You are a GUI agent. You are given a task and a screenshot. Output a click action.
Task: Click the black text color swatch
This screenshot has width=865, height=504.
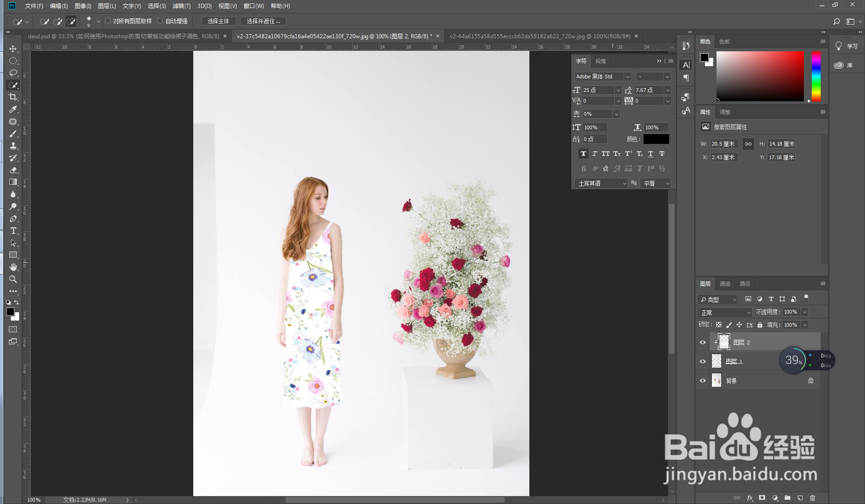[x=656, y=139]
